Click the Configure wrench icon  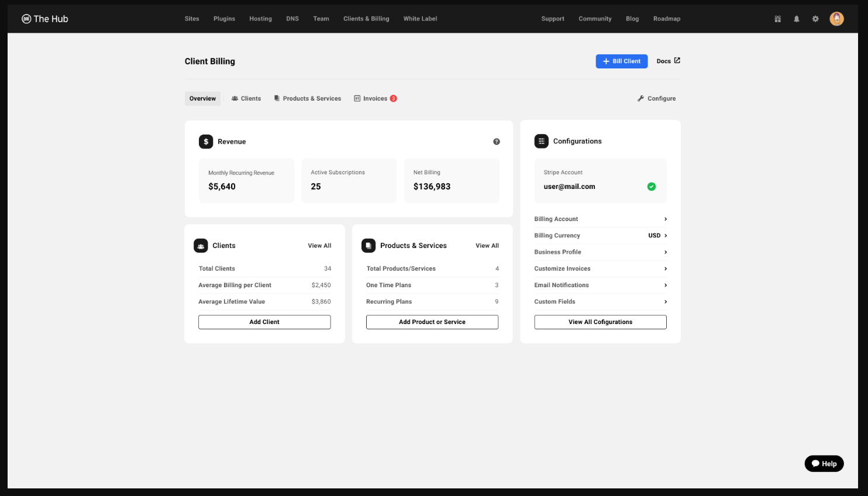click(x=640, y=98)
